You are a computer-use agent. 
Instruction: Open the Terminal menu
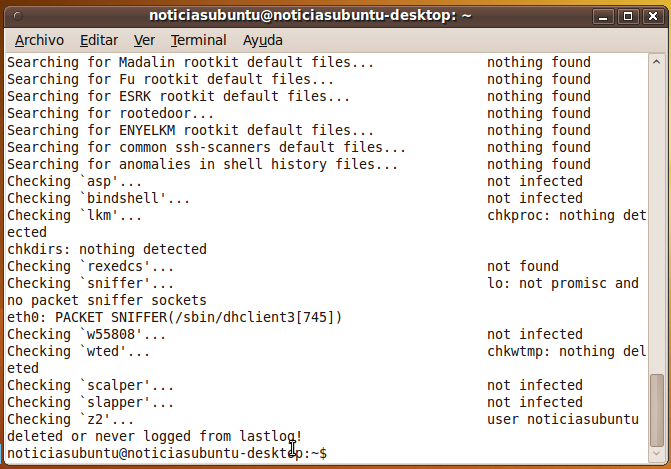(x=199, y=40)
